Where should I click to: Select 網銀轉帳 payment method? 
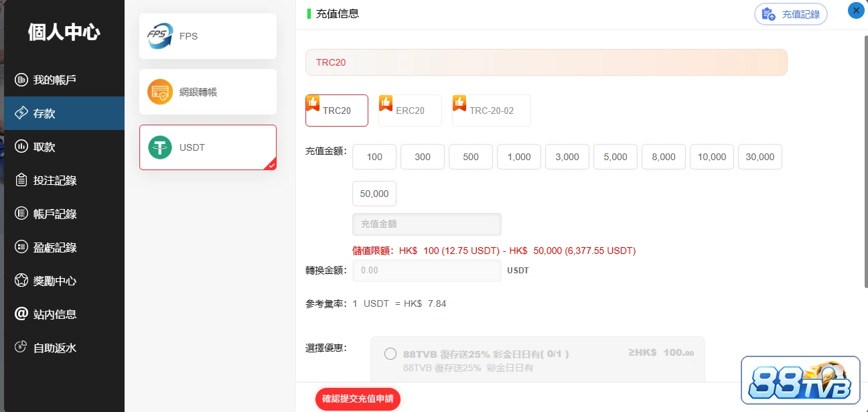pyautogui.click(x=208, y=92)
